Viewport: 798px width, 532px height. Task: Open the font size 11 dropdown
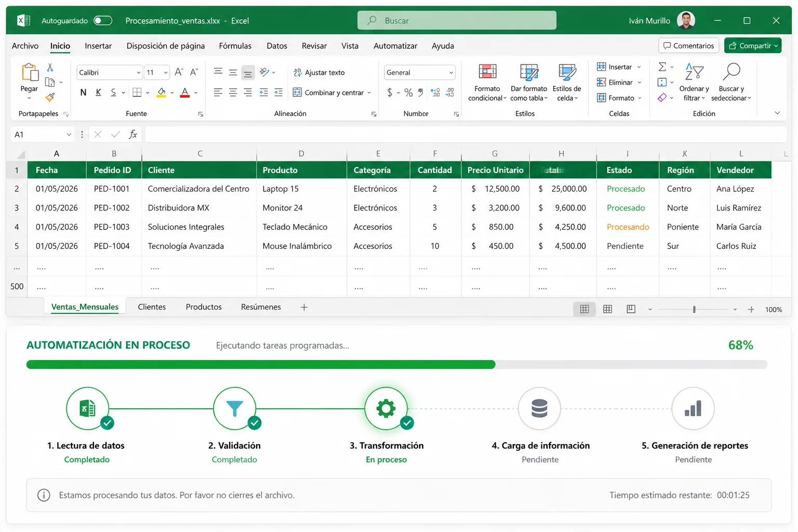coord(166,73)
